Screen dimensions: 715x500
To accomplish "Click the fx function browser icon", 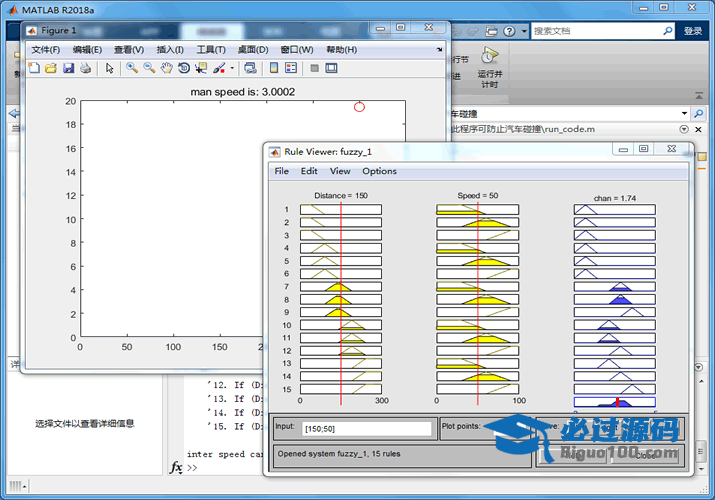I will tap(176, 467).
